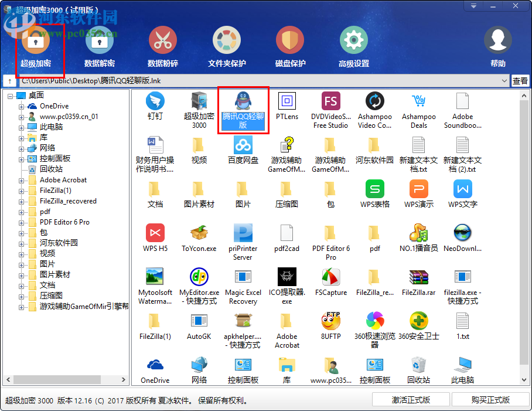Collapse the 桌面 node in the tree
The width and height of the screenshot is (532, 411).
(9, 95)
